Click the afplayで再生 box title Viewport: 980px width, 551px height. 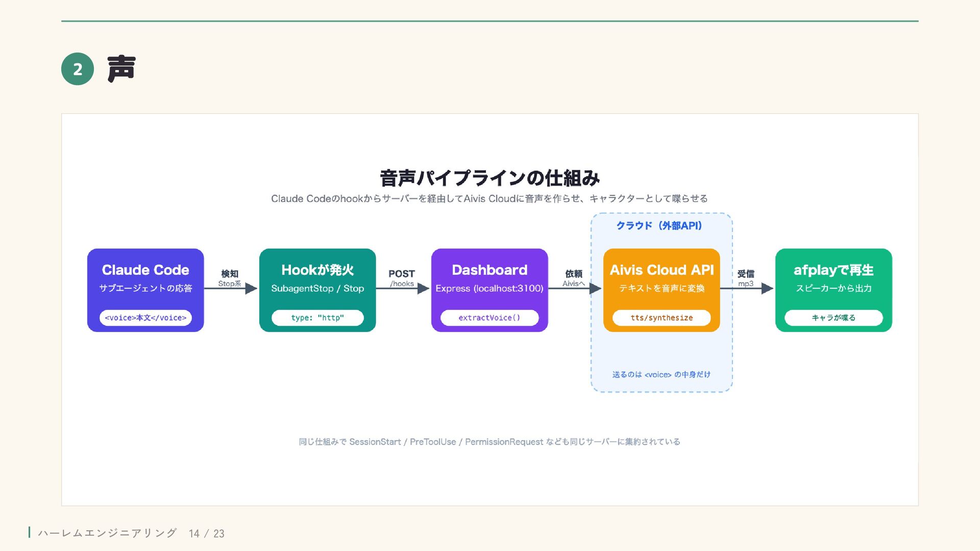coord(834,270)
